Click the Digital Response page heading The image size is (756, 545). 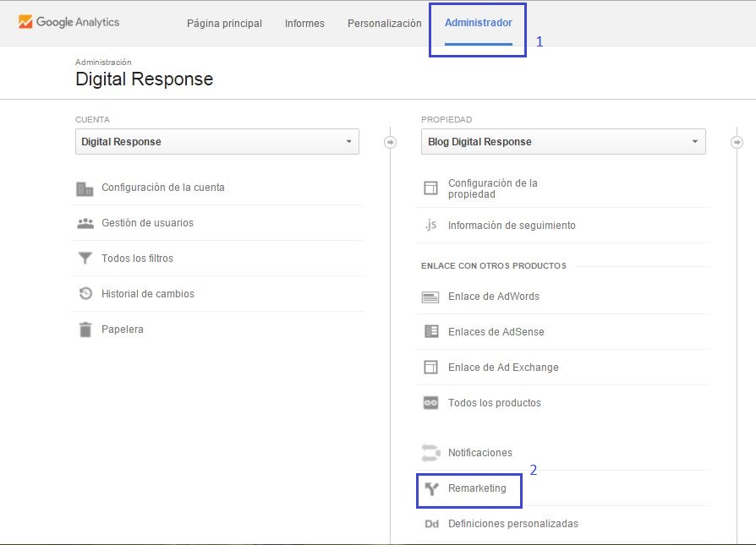(144, 79)
